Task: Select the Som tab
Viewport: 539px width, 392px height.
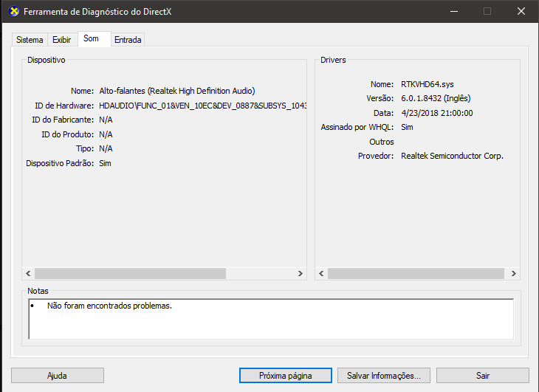Action: click(95, 39)
